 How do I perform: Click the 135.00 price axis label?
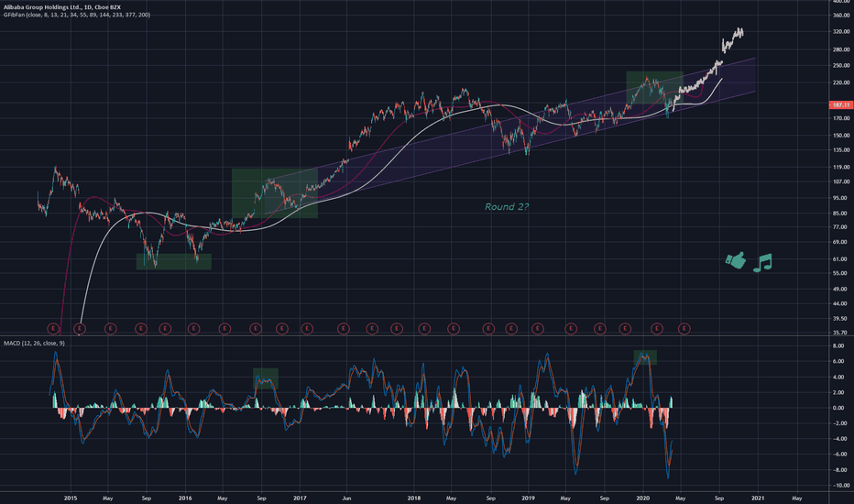tap(841, 150)
